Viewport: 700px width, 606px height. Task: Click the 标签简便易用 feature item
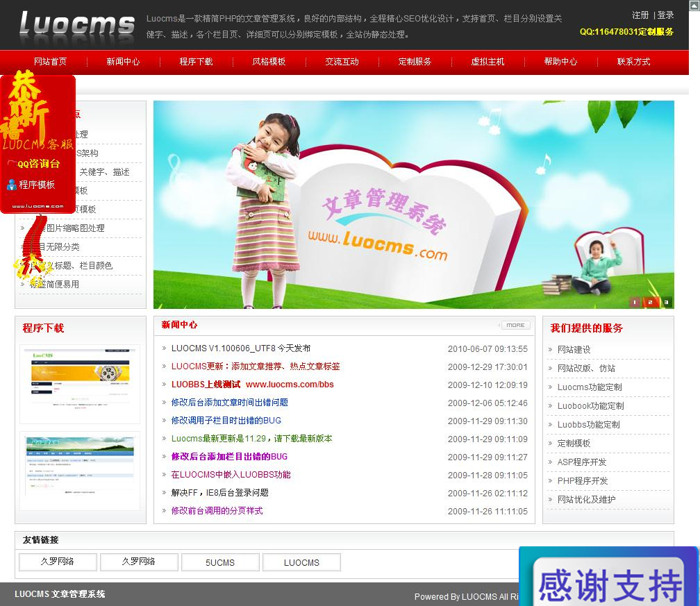coord(54,285)
